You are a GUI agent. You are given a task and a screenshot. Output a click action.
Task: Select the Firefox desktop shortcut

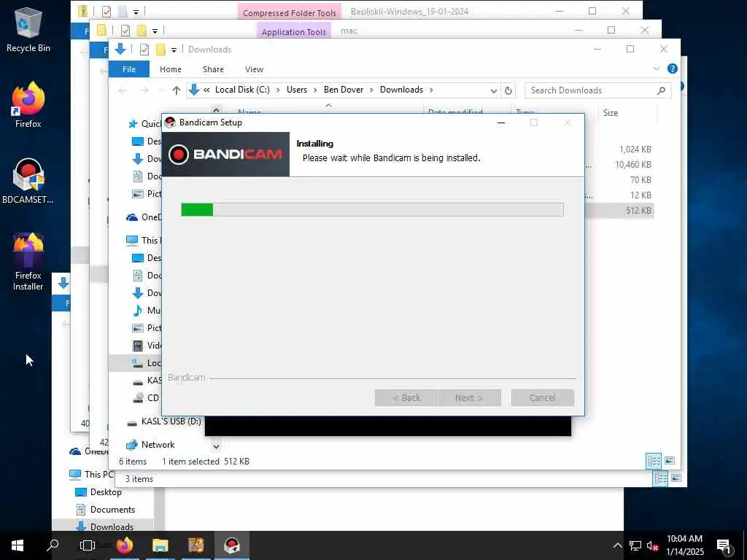point(28,105)
